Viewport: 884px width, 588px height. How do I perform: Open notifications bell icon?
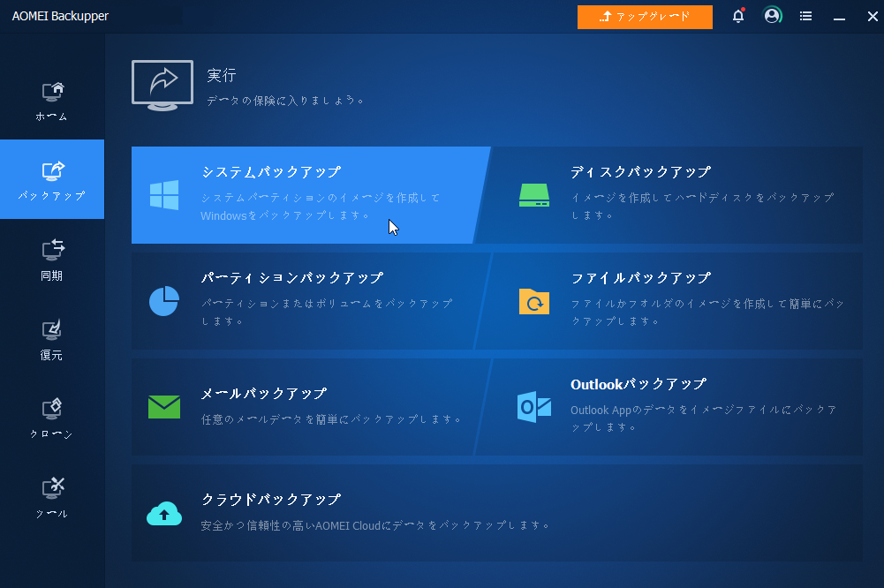(738, 16)
